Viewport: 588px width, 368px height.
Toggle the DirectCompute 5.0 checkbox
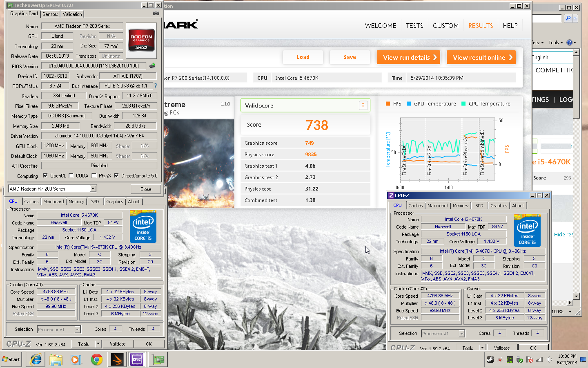point(116,176)
